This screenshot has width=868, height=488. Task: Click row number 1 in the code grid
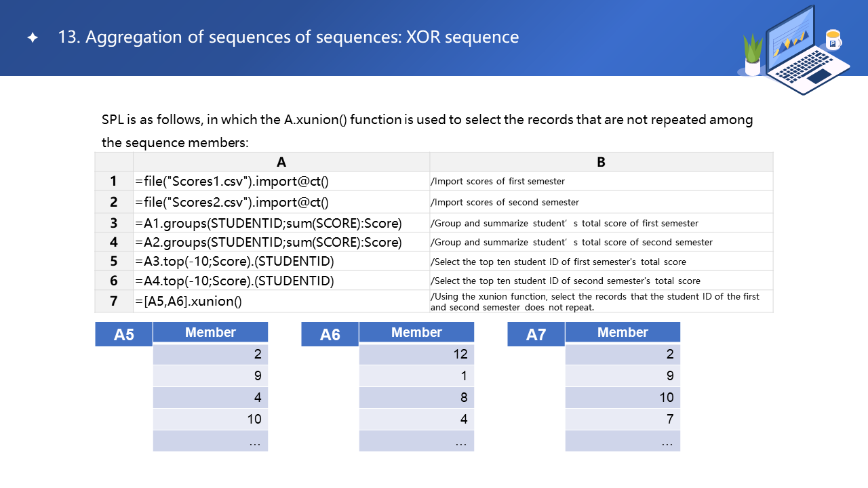coord(114,181)
